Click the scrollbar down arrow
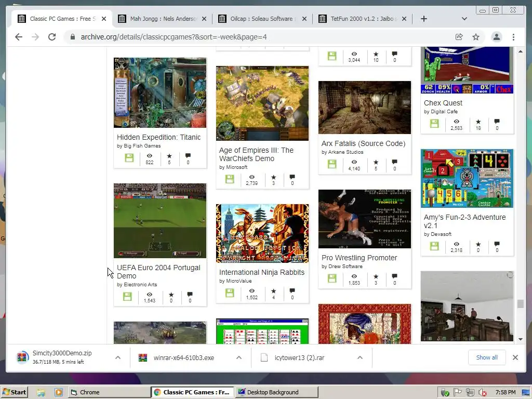Image resolution: width=532 pixels, height=399 pixels. coord(521,339)
